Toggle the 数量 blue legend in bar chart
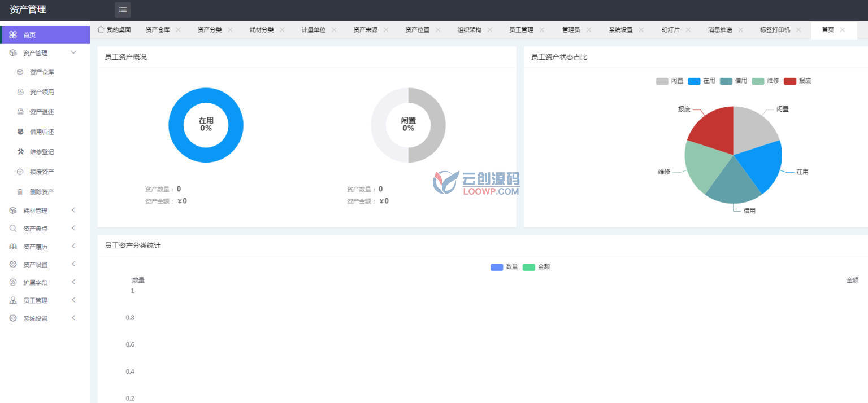This screenshot has width=868, height=403. point(497,267)
